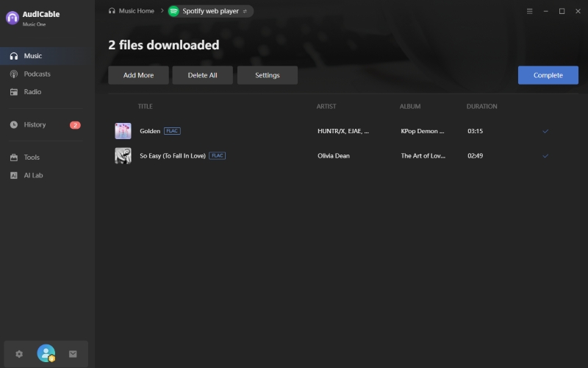The height and width of the screenshot is (368, 588).
Task: Click the Settings button
Action: tap(268, 75)
